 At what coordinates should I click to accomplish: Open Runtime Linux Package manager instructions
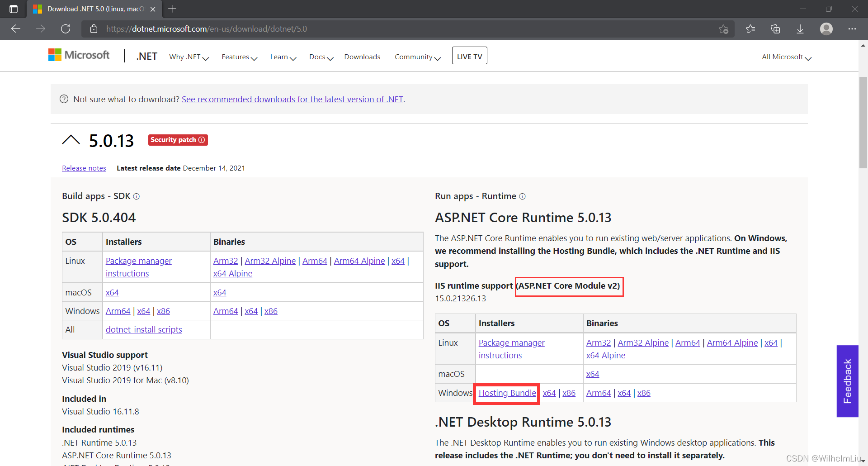[512, 349]
